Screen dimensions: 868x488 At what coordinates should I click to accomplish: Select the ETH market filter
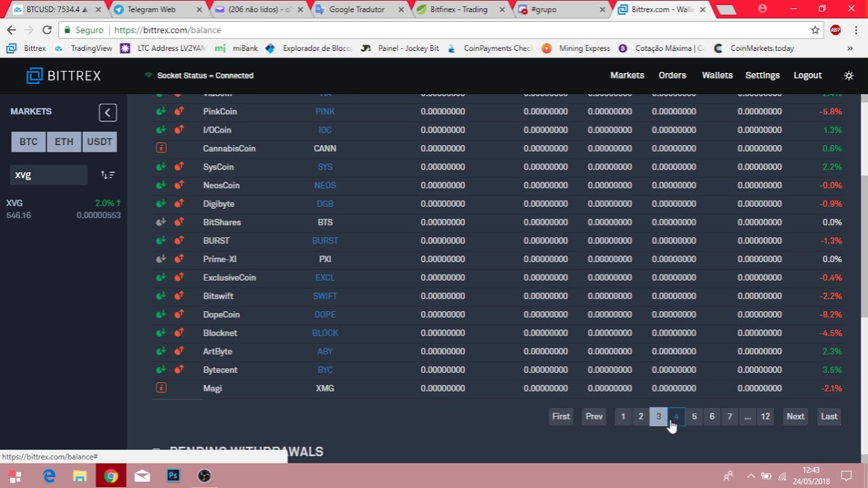[64, 142]
